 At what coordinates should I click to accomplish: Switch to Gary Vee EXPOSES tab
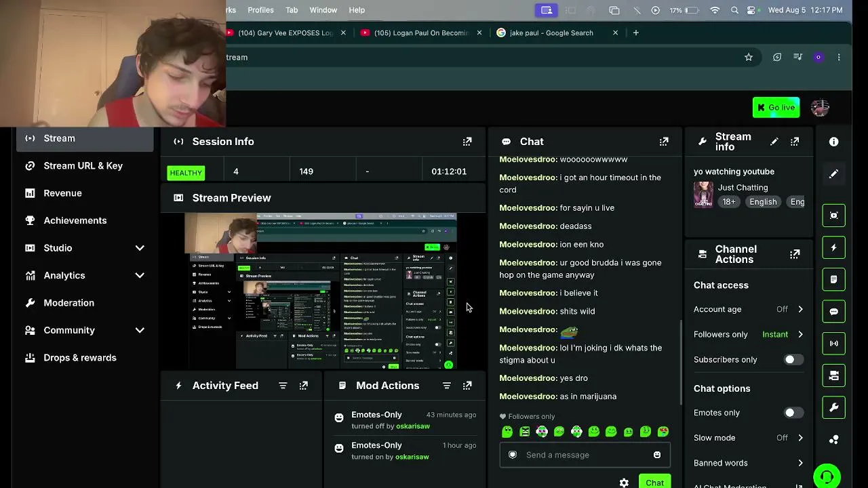285,33
